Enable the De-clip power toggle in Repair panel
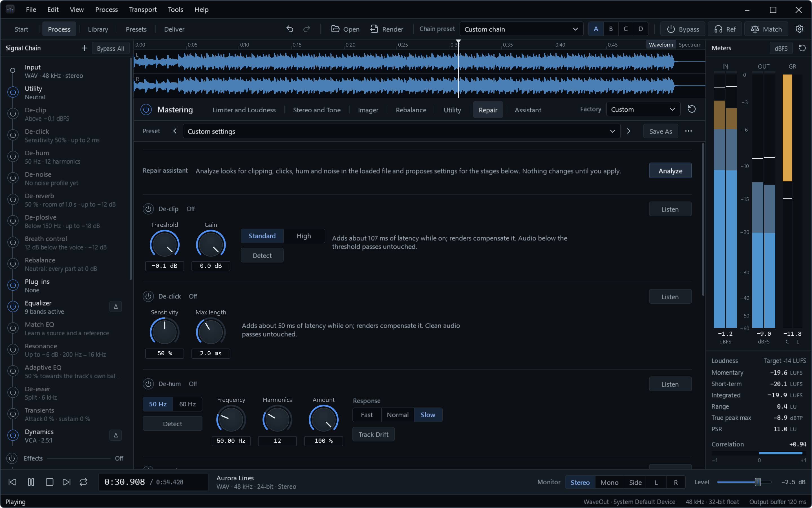 (148, 209)
